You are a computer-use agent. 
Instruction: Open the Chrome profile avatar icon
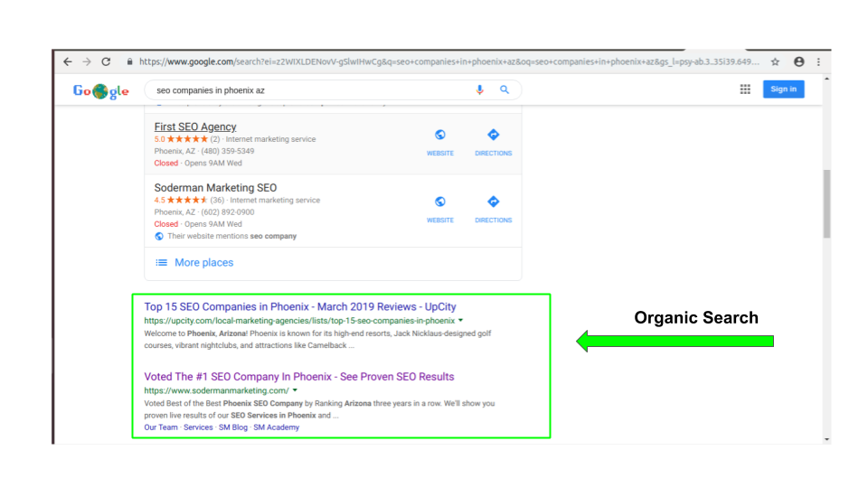tap(798, 62)
